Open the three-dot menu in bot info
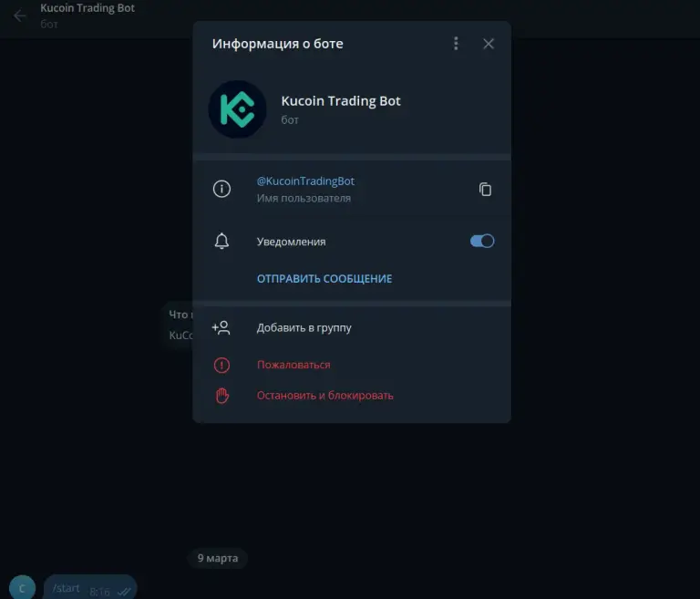Screen dimensions: 700x599 (x=456, y=44)
